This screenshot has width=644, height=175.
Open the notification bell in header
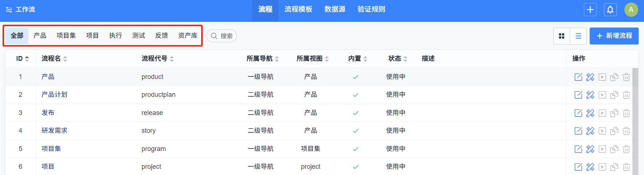click(x=610, y=10)
